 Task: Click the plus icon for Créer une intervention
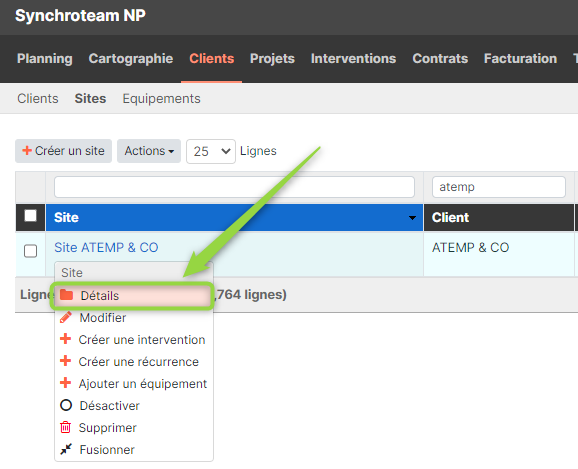pos(66,339)
